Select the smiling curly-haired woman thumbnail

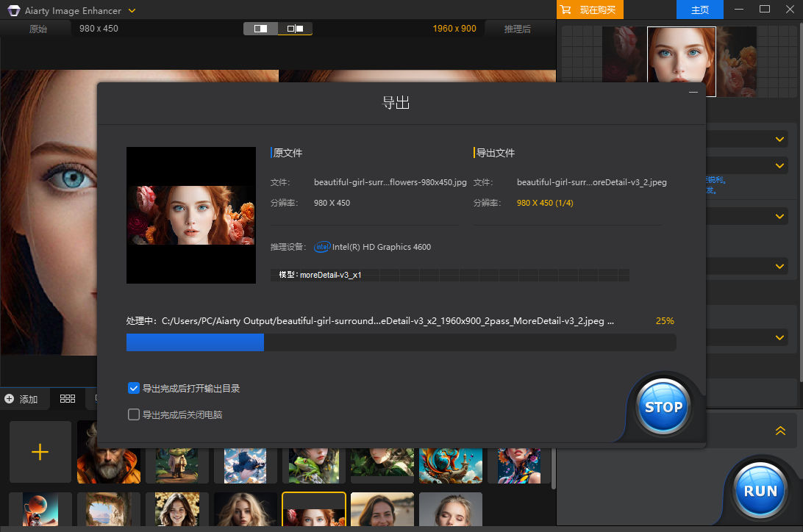[176, 509]
